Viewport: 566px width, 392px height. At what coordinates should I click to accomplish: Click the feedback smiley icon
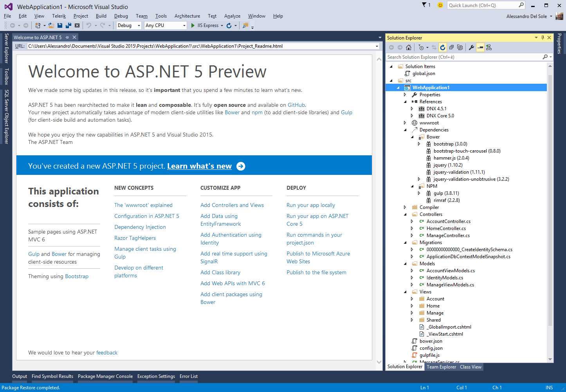(440, 5)
